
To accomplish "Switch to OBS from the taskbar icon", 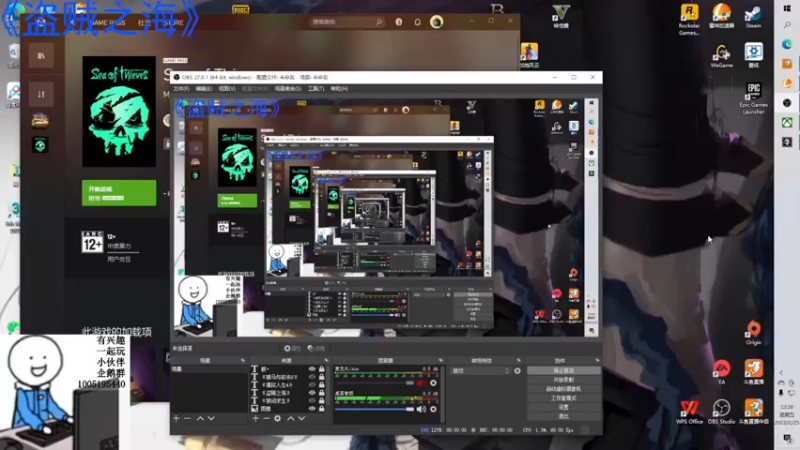I will (x=787, y=103).
